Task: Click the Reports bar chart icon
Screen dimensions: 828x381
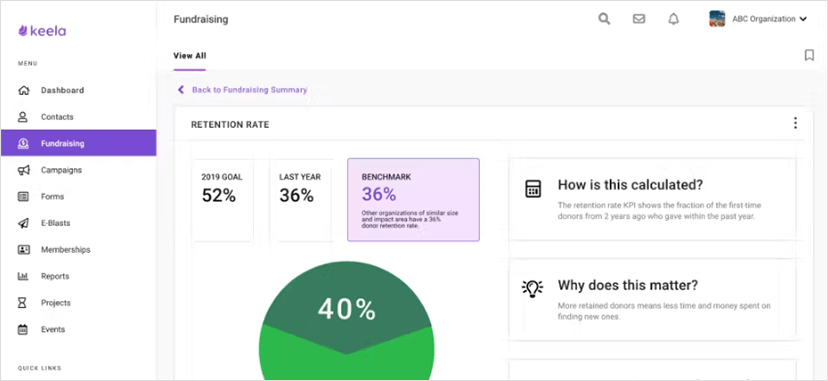Action: click(x=23, y=276)
